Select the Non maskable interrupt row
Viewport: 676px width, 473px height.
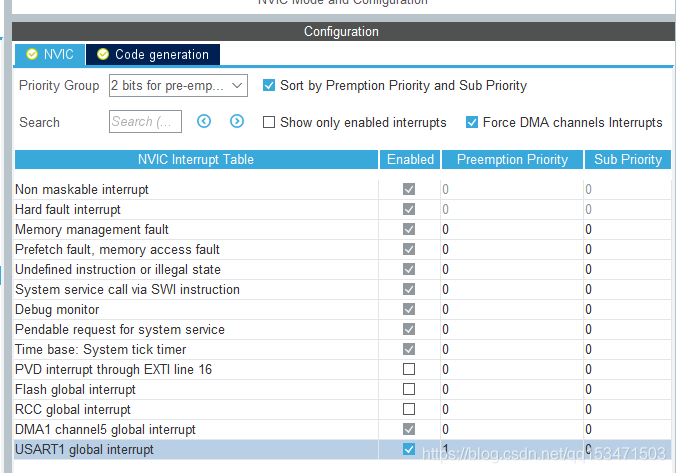[343, 189]
